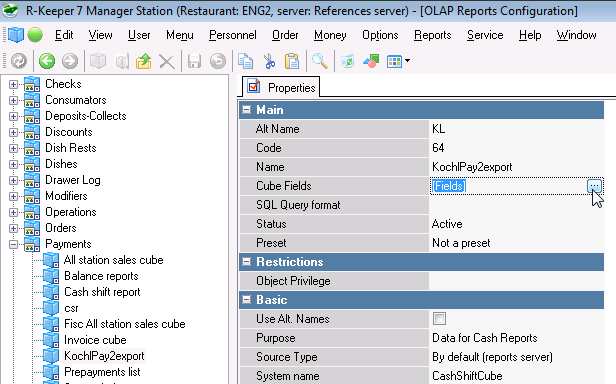Click the grey forward arrow icon

[x=70, y=61]
